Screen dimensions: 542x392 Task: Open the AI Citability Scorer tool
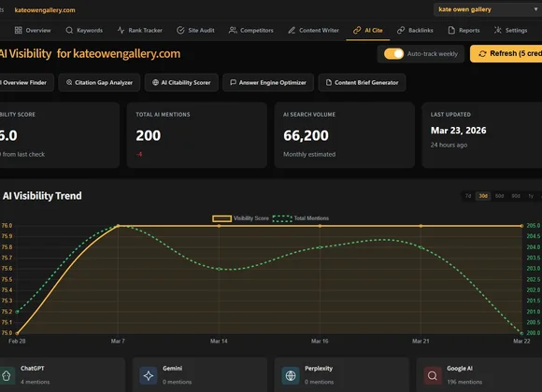181,82
